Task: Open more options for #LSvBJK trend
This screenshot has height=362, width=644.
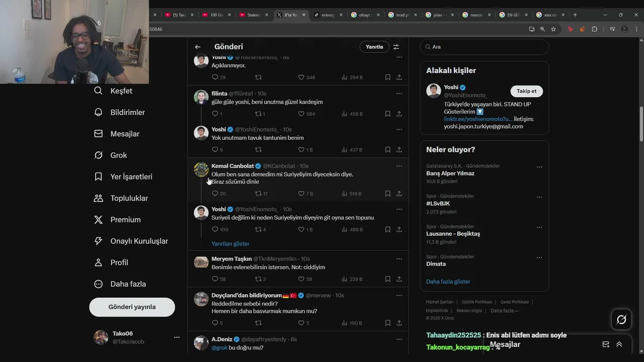Action: tap(539, 197)
